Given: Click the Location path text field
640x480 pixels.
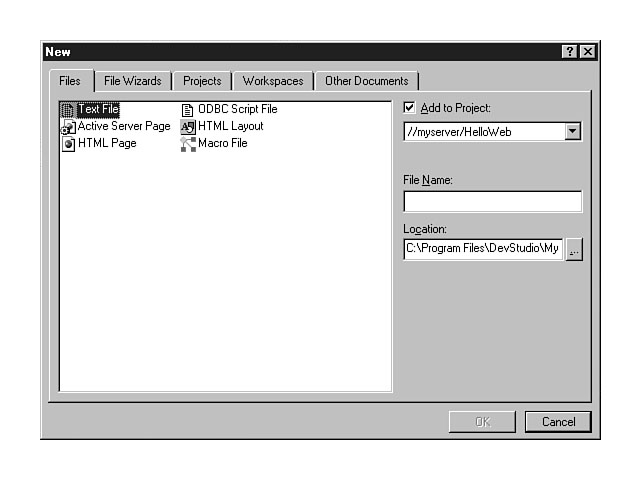Looking at the screenshot, I should click(483, 250).
